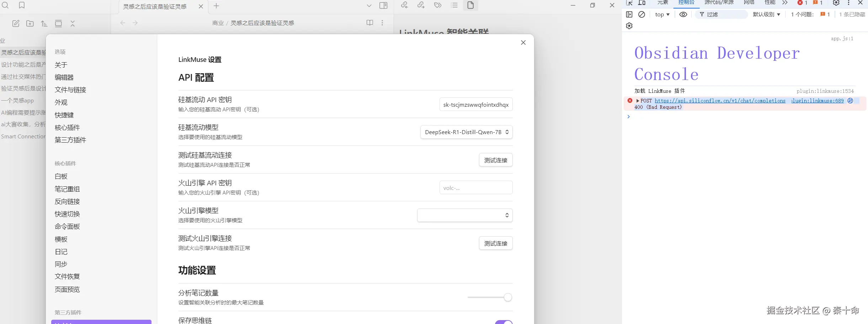This screenshot has width=868, height=324.
Task: Open 反向链接 core plugin settings
Action: tap(67, 201)
